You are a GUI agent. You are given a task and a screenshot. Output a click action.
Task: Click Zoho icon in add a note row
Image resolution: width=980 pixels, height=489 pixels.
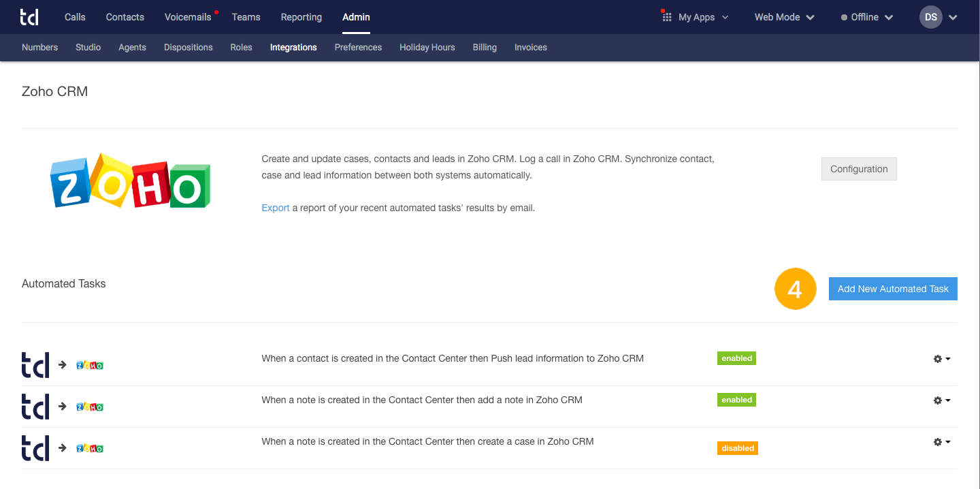tap(90, 407)
